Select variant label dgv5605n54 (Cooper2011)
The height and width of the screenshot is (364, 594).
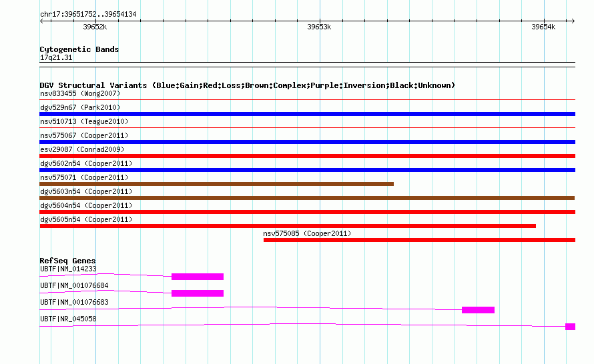tap(86, 219)
